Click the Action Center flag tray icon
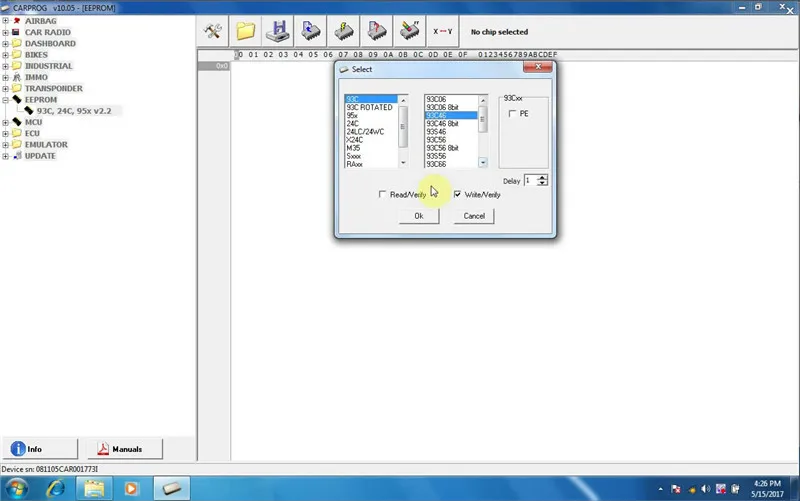 pyautogui.click(x=676, y=489)
